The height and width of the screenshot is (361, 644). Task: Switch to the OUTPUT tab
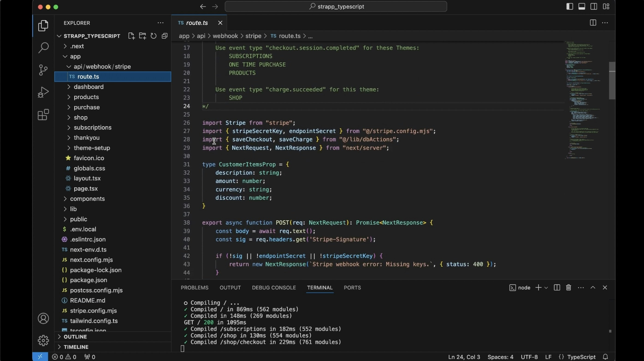click(x=230, y=288)
